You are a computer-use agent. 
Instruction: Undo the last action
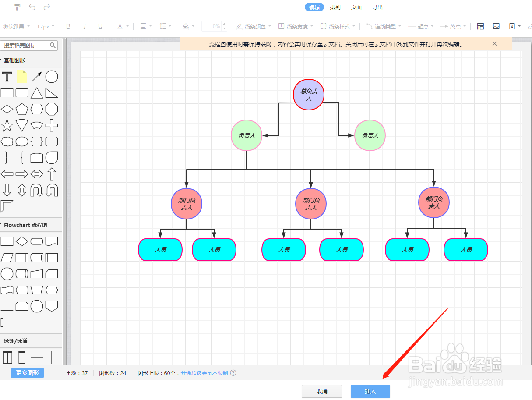pos(32,7)
